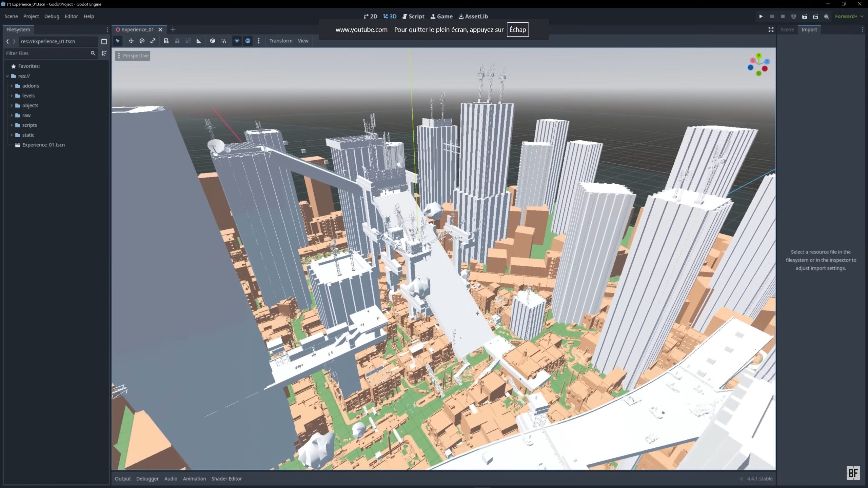The width and height of the screenshot is (868, 488).
Task: Open the Forward+ renderer dropdown
Action: pos(849,16)
